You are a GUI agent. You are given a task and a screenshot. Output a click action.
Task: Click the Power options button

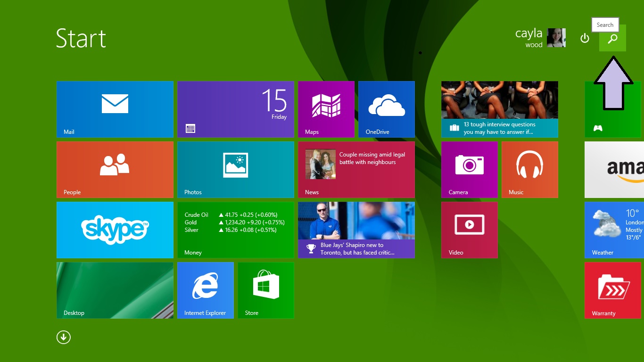pos(585,38)
